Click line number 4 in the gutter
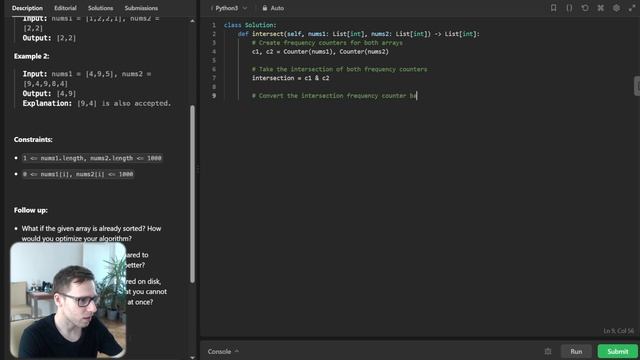 [213, 51]
